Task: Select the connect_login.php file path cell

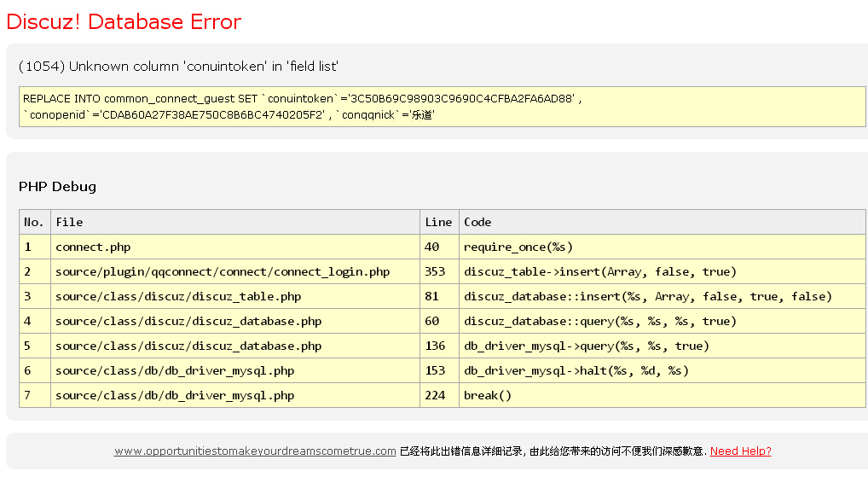Action: (235, 272)
